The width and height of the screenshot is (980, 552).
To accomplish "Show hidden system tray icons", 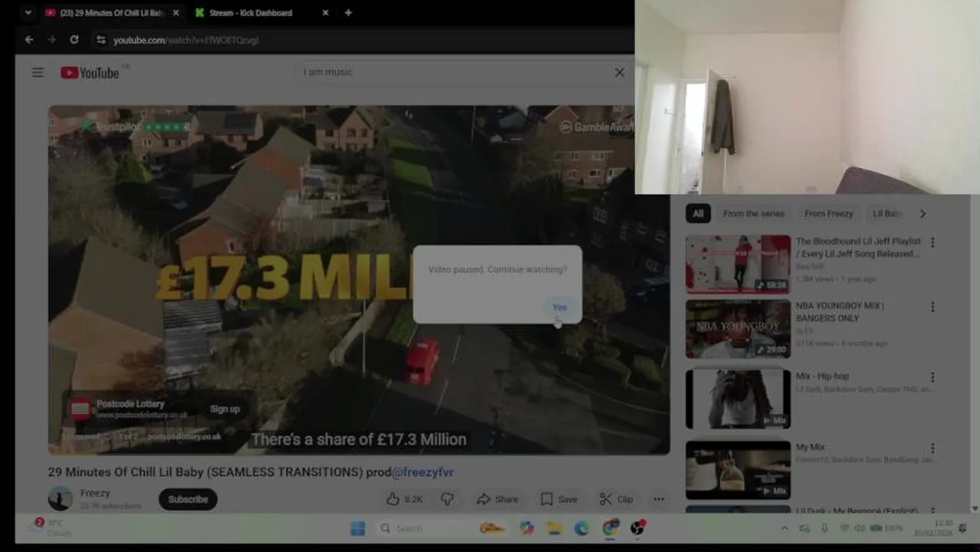I will point(784,528).
